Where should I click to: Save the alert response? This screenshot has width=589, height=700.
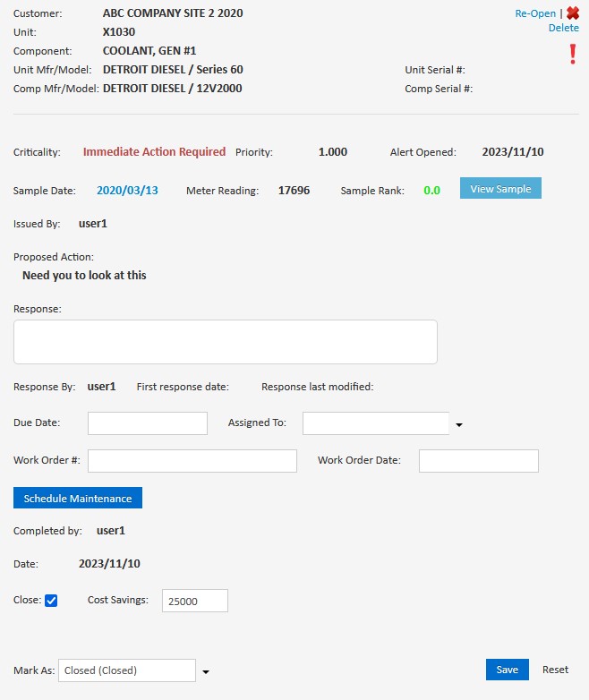pyautogui.click(x=508, y=670)
